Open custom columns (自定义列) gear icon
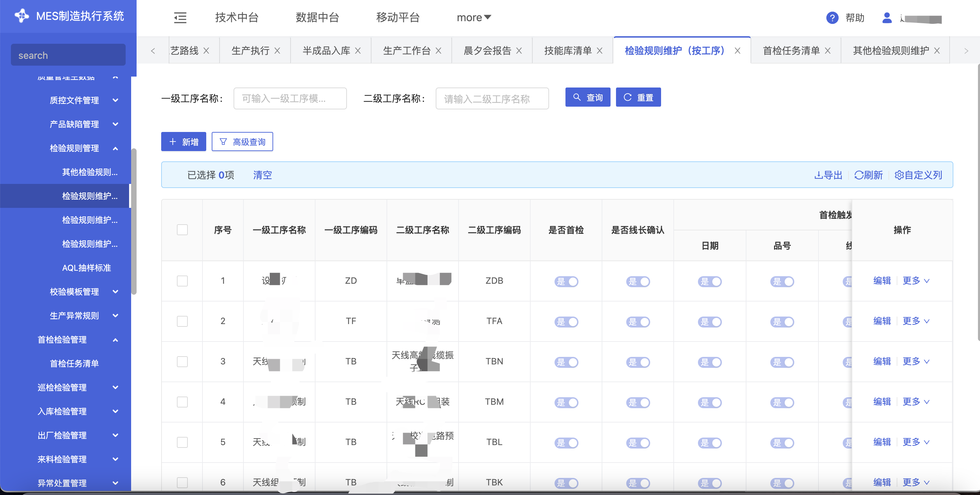Screen dimensions: 980x495 [x=899, y=175]
